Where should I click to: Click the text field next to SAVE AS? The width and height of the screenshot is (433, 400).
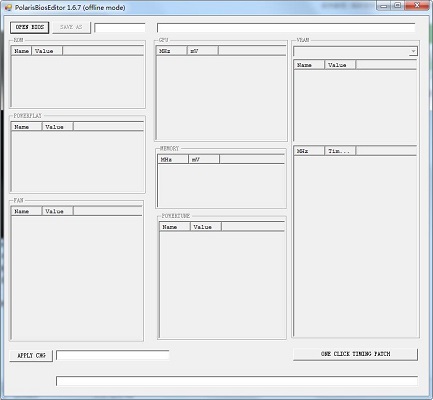120,28
